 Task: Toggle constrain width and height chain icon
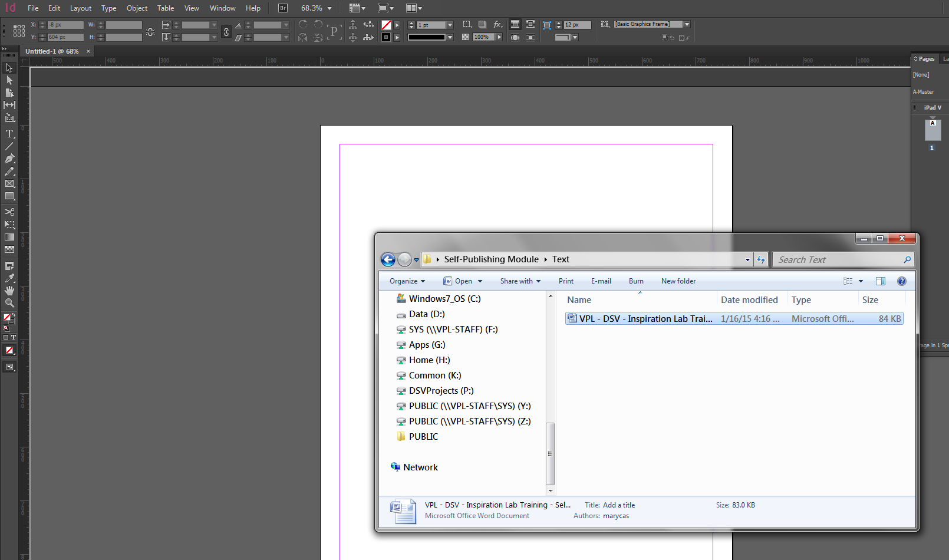tap(150, 32)
